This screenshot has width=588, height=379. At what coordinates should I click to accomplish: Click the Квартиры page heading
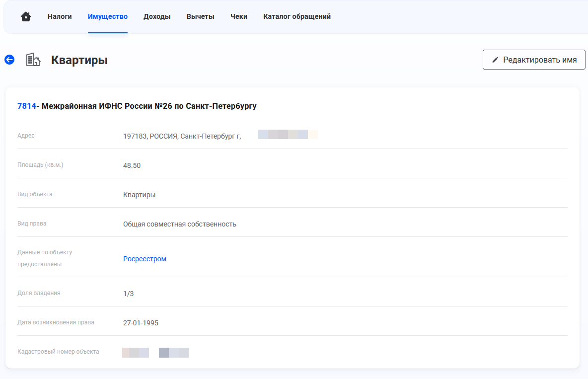click(x=79, y=60)
